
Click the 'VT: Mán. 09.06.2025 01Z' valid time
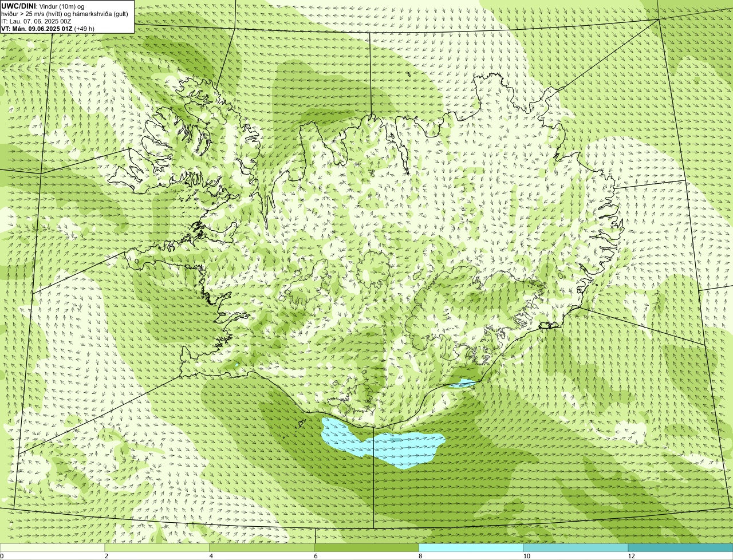click(37, 29)
